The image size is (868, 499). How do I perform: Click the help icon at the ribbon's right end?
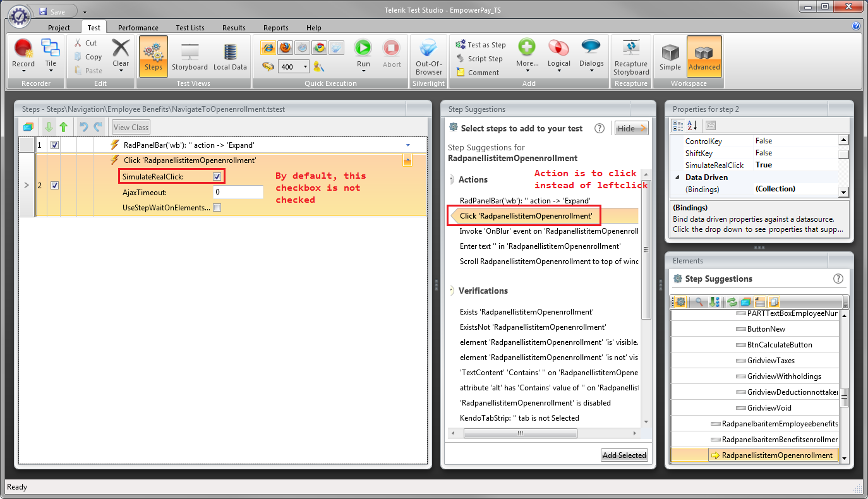click(x=856, y=27)
